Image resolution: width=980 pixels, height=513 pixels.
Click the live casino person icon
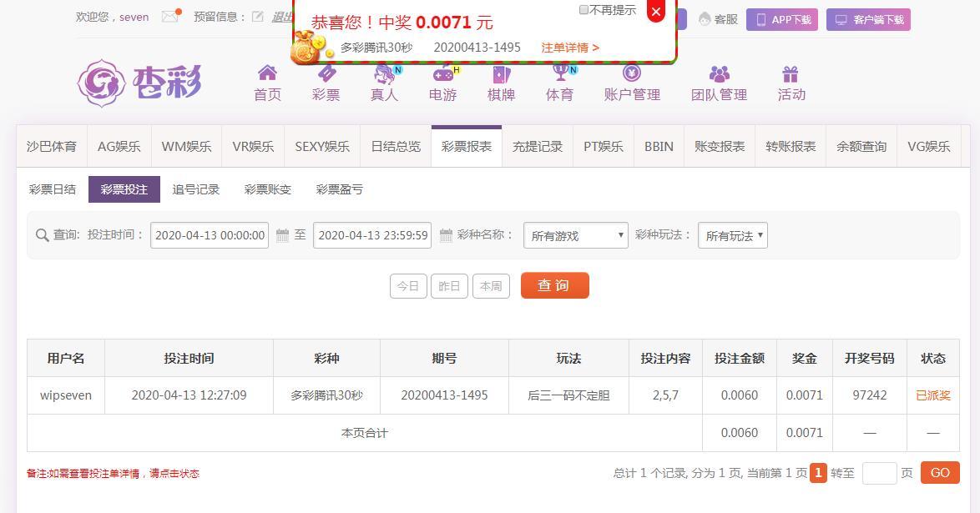(x=384, y=74)
